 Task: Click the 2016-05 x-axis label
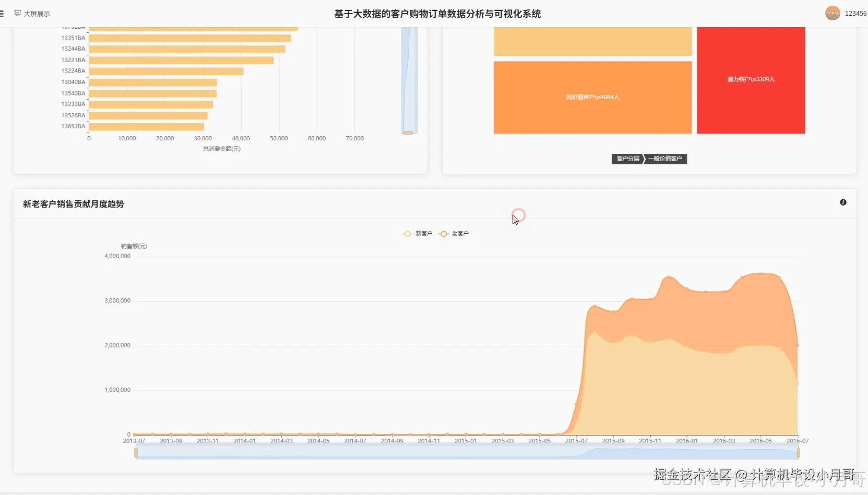[760, 441]
